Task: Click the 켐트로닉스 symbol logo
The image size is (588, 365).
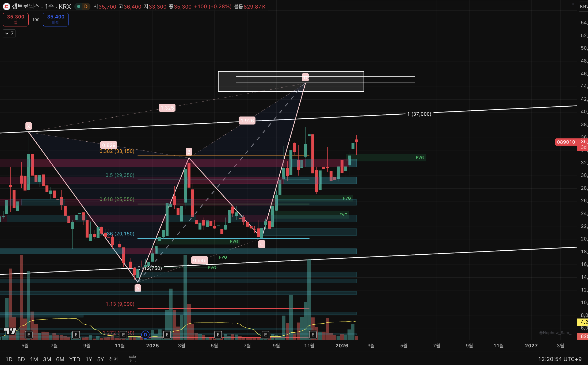Action: [6, 6]
